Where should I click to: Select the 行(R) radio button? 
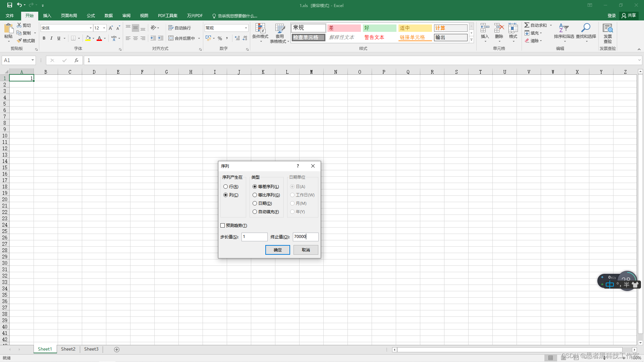coord(226,186)
